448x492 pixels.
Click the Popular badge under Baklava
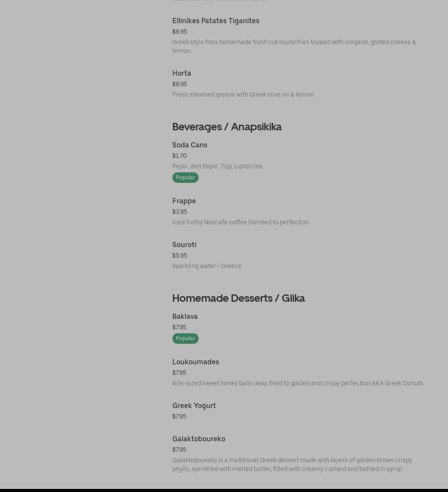pos(185,338)
